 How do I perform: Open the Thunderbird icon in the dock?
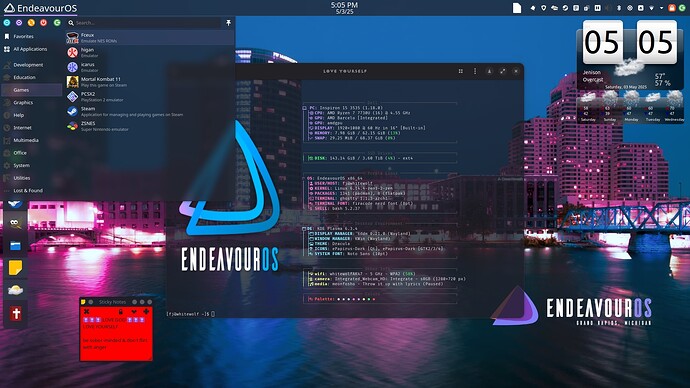click(x=15, y=203)
